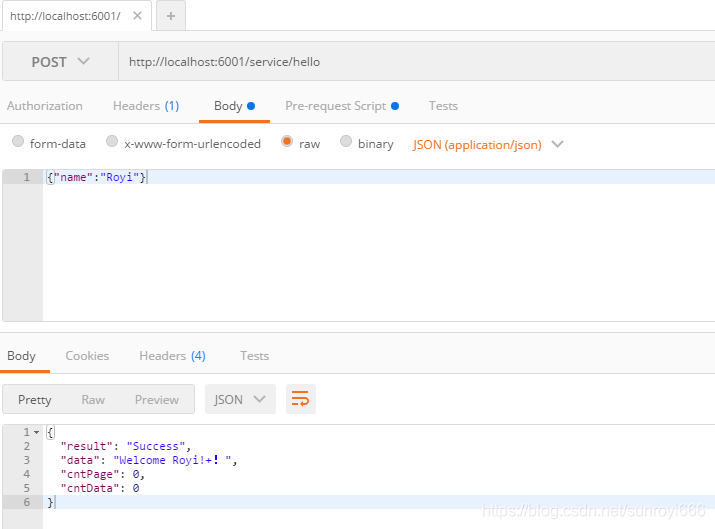This screenshot has height=529, width=715.
Task: Click the "data": "Welcome Royi!+!" line
Action: tap(149, 460)
